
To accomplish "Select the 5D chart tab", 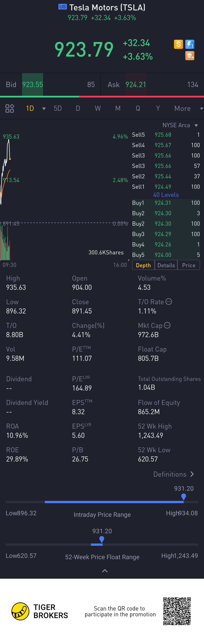I will coord(58,108).
